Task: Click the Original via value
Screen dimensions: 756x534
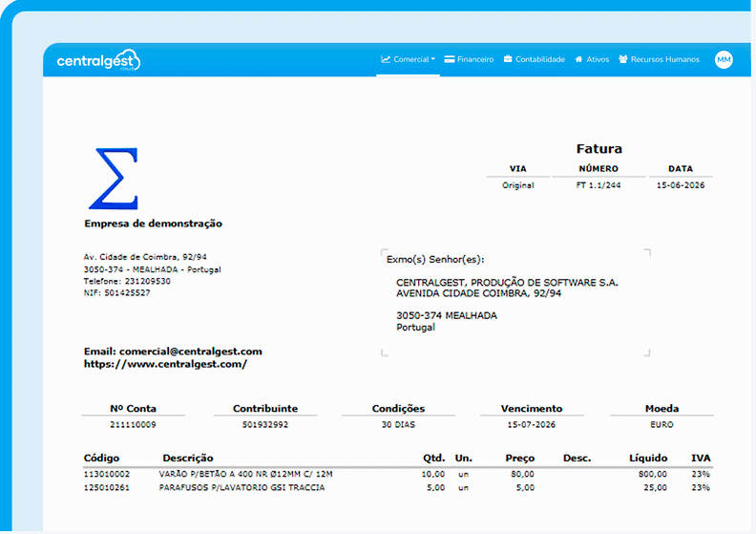Action: tap(517, 185)
